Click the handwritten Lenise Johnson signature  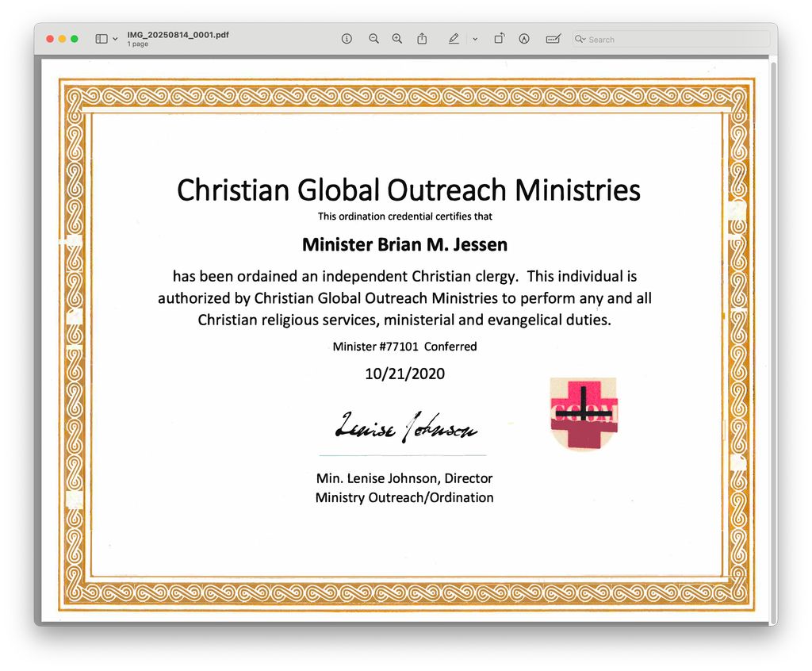[x=406, y=427]
